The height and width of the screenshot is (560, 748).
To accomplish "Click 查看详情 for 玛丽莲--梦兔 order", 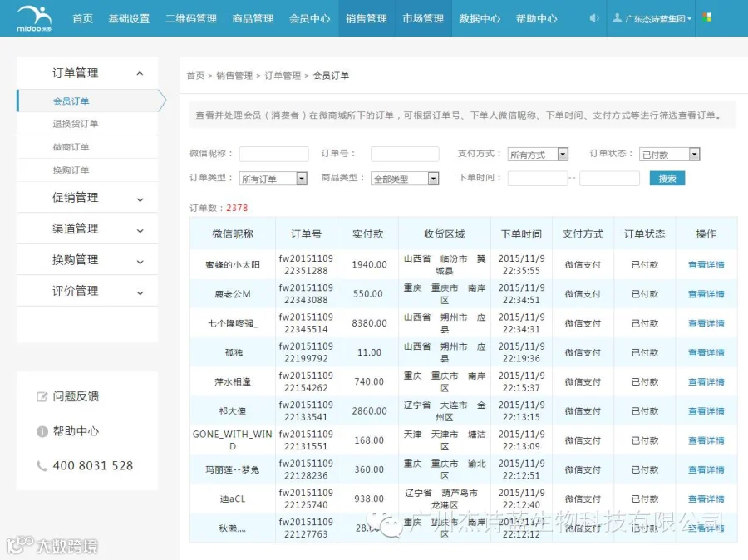I will pos(706,469).
